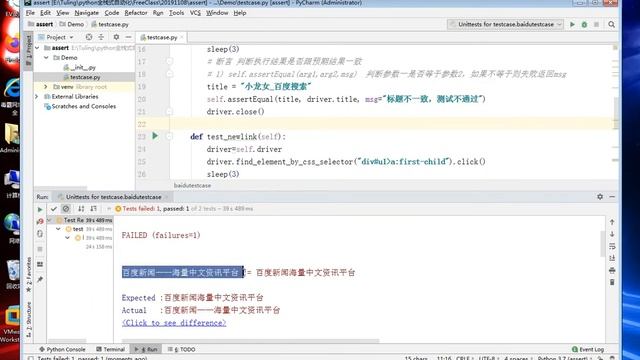Click the Stop square in the top toolbar
The width and height of the screenshot is (640, 360).
pyautogui.click(x=596, y=24)
